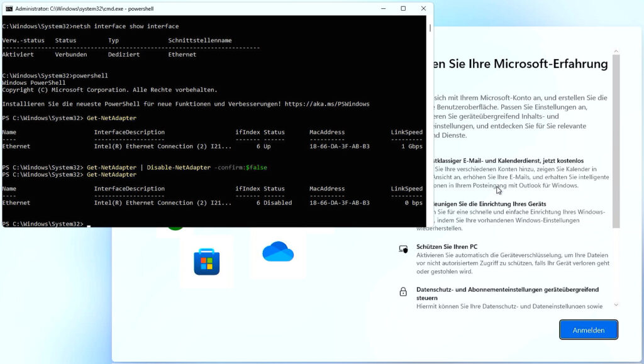Click the OneDrive cloud icon
The image size is (644, 364).
278,252
